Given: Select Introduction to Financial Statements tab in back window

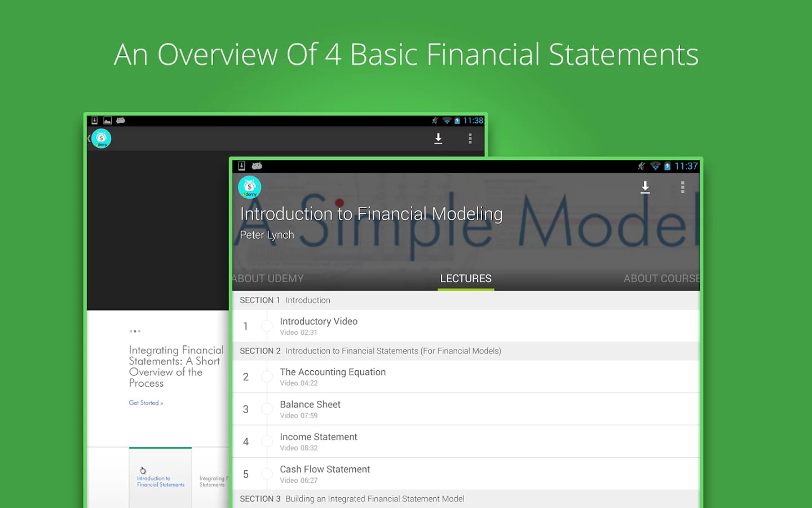Looking at the screenshot, I should point(160,478).
